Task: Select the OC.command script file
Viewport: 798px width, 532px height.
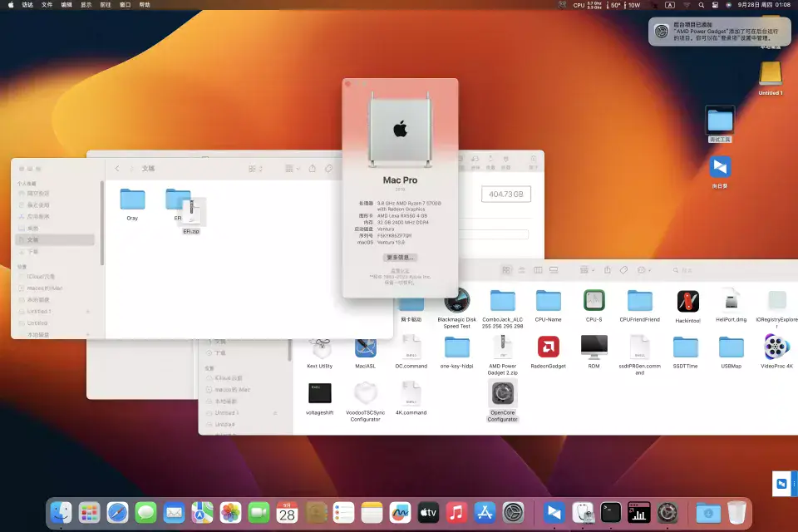Action: (411, 347)
